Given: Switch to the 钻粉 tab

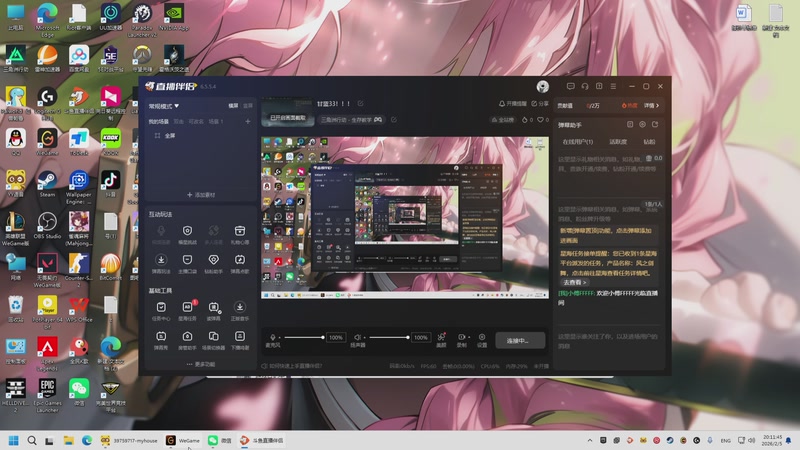Looking at the screenshot, I should pos(649,142).
